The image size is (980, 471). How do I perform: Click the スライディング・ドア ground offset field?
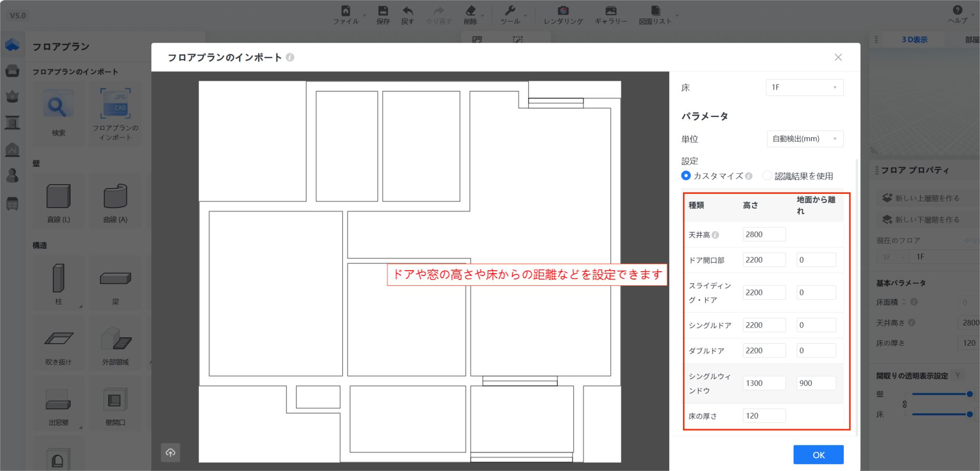click(x=816, y=293)
